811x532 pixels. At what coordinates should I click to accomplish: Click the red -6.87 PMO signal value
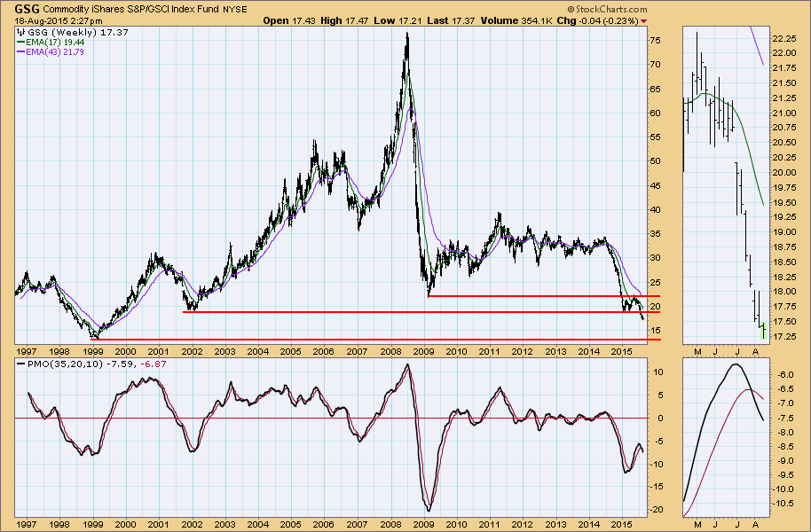pyautogui.click(x=154, y=364)
